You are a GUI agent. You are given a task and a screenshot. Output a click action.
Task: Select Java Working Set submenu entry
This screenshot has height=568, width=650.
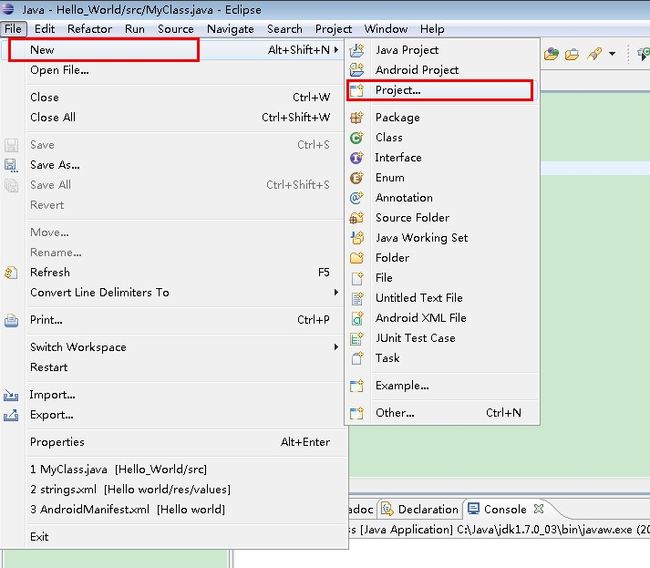(x=442, y=238)
